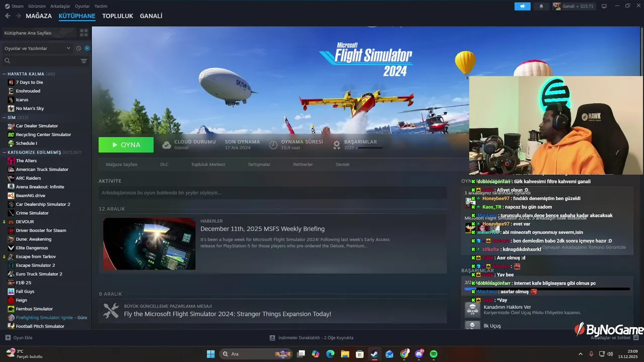Image resolution: width=644 pixels, height=362 pixels.
Task: Switch to TOPLULUK tab
Action: click(x=118, y=16)
